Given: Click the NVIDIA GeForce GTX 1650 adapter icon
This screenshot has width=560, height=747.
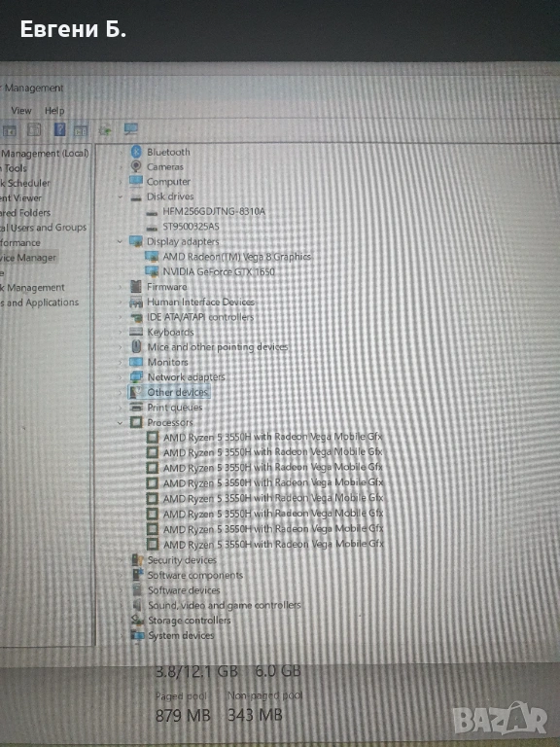Looking at the screenshot, I should (152, 271).
